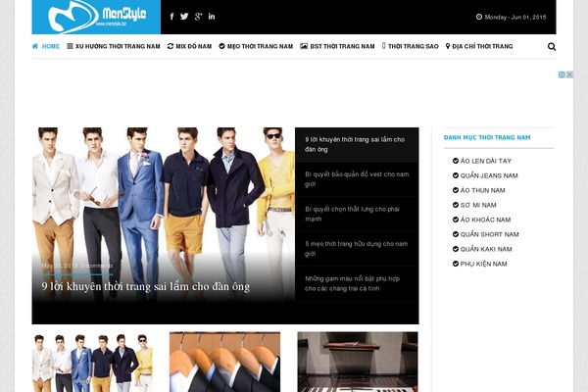Viewport: 588px width, 392px height.
Task: Click checkmark icon beside Phụ Kiện Nam
Action: click(456, 264)
